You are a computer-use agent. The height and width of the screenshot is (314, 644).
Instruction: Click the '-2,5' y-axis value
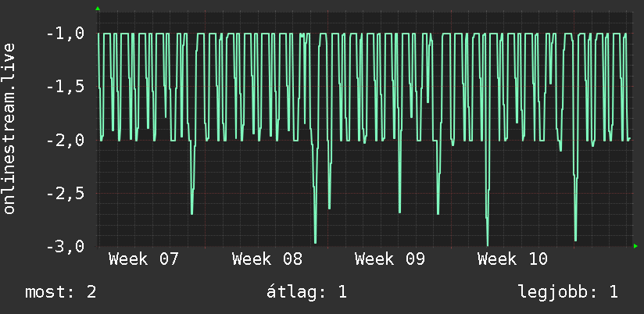tap(66, 193)
